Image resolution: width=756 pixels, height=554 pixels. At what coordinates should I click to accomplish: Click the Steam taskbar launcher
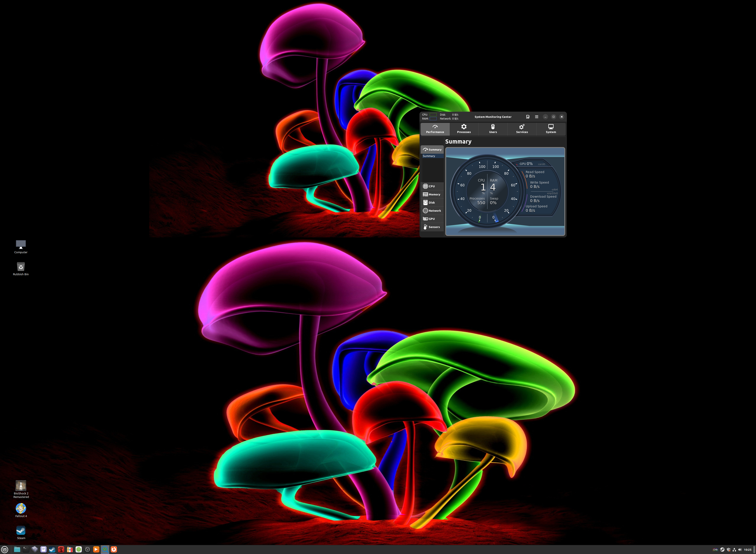pyautogui.click(x=52, y=549)
